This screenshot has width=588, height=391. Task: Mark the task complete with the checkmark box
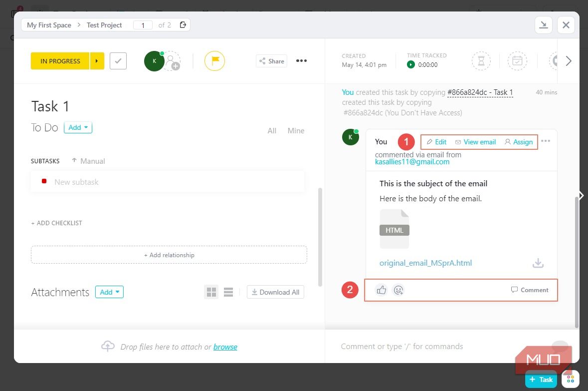(118, 61)
